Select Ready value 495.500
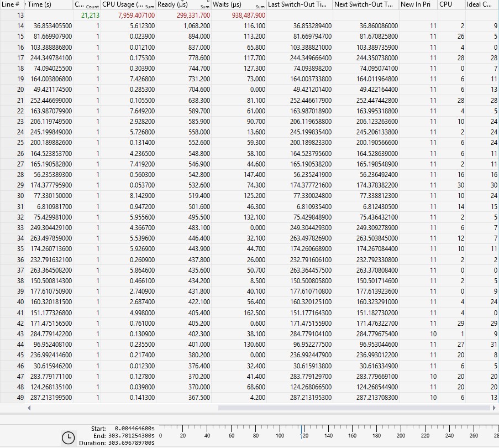The width and height of the screenshot is (499, 448). pos(199,217)
